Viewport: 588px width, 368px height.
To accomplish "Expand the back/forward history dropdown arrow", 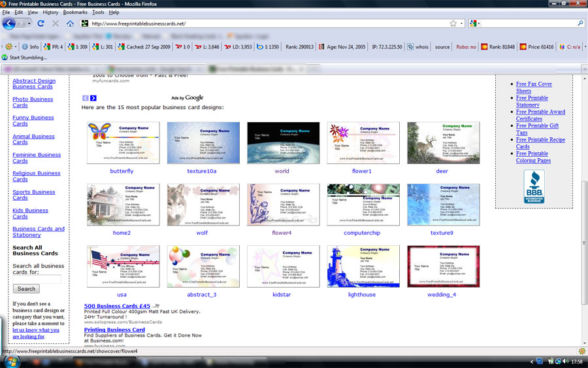I will (x=30, y=24).
